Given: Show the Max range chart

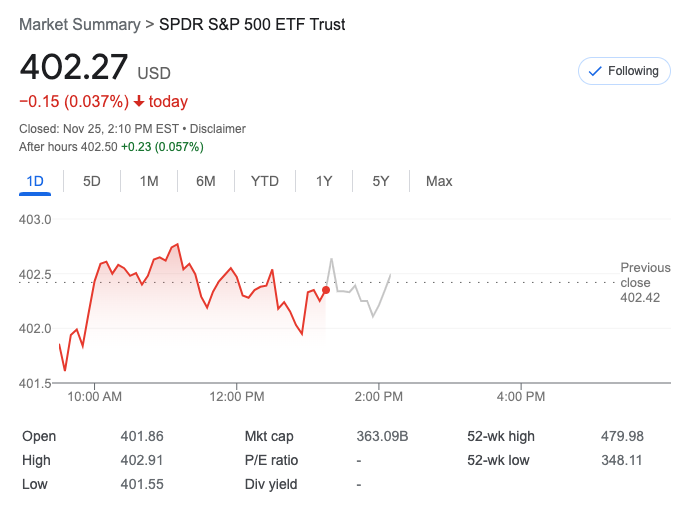Looking at the screenshot, I should [x=439, y=181].
